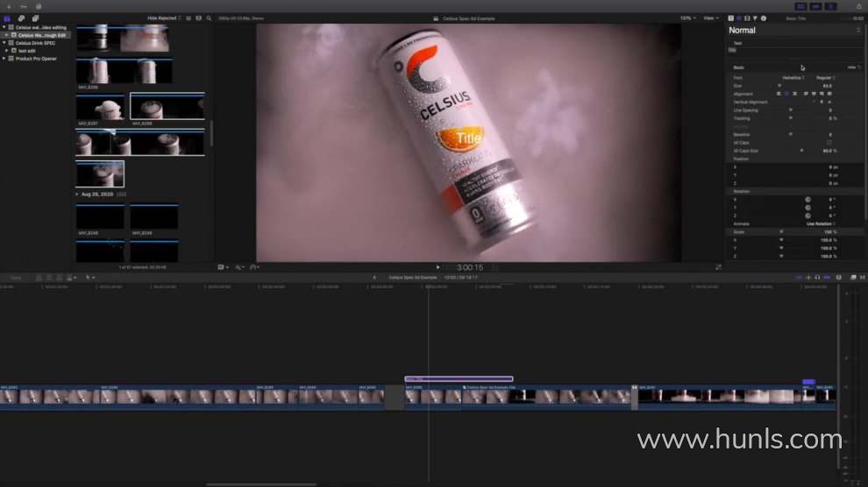Viewport: 868px width, 487px height.
Task: Collapse the Aug 26, 2020 clip group
Action: 77,194
